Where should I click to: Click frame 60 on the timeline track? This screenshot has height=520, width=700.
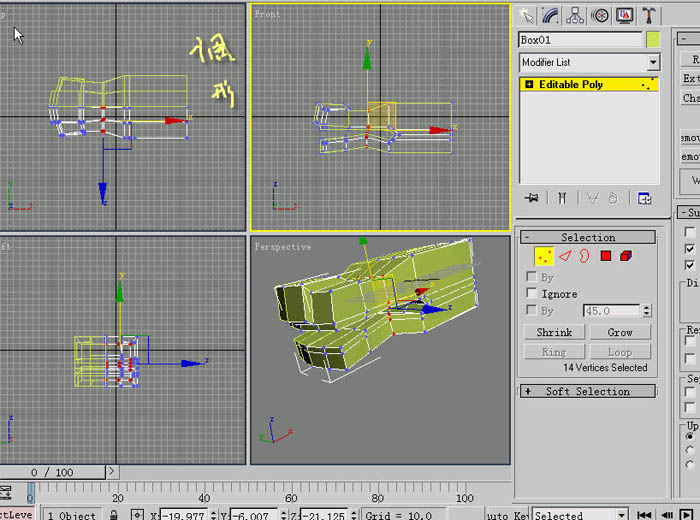pos(291,493)
